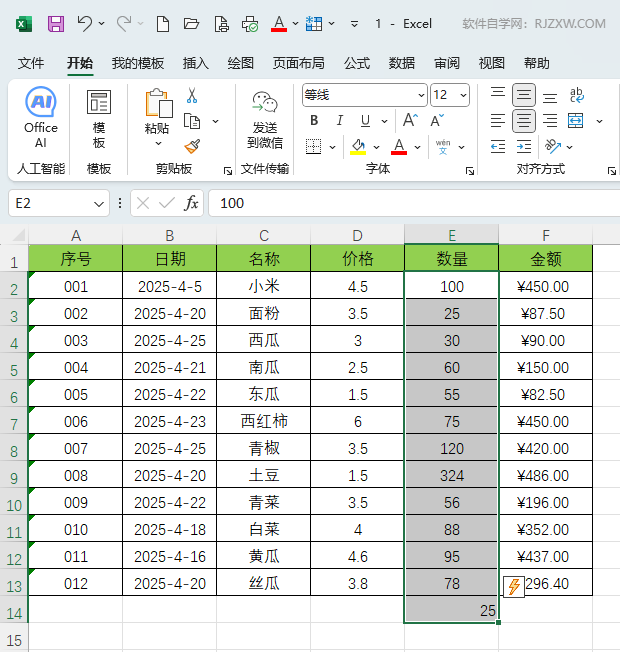This screenshot has height=652, width=620.
Task: Click the phonetic guide (wén) icon
Action: [443, 147]
